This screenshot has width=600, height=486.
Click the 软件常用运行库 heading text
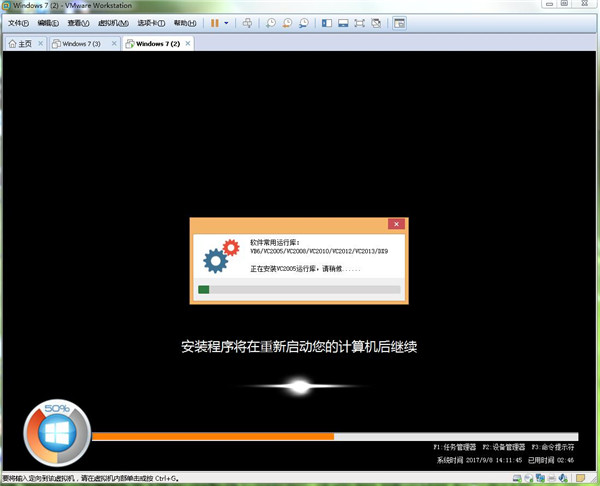tap(275, 243)
